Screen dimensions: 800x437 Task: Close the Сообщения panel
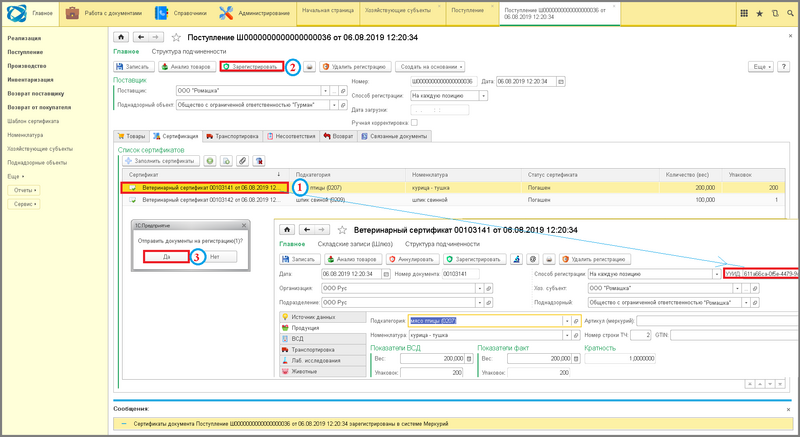(x=788, y=409)
